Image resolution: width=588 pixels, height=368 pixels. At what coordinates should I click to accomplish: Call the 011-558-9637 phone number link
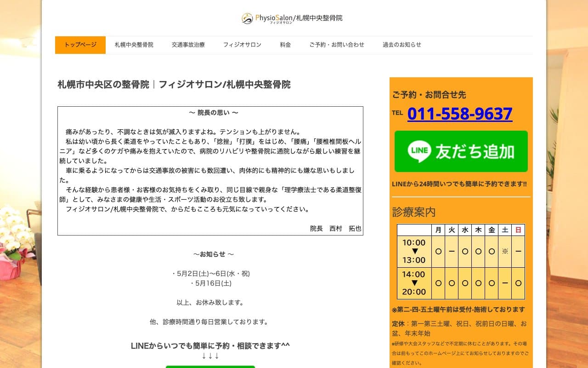[x=459, y=113]
